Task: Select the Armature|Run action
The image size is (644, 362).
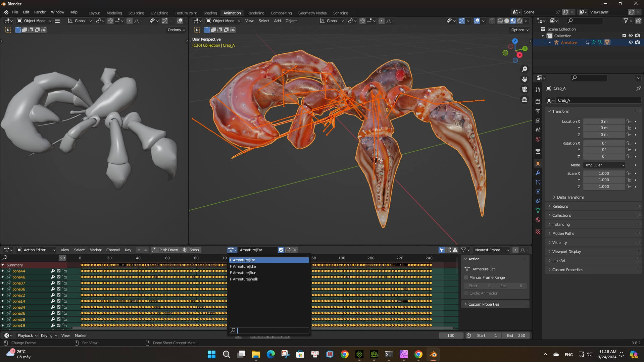Action: coord(269,273)
